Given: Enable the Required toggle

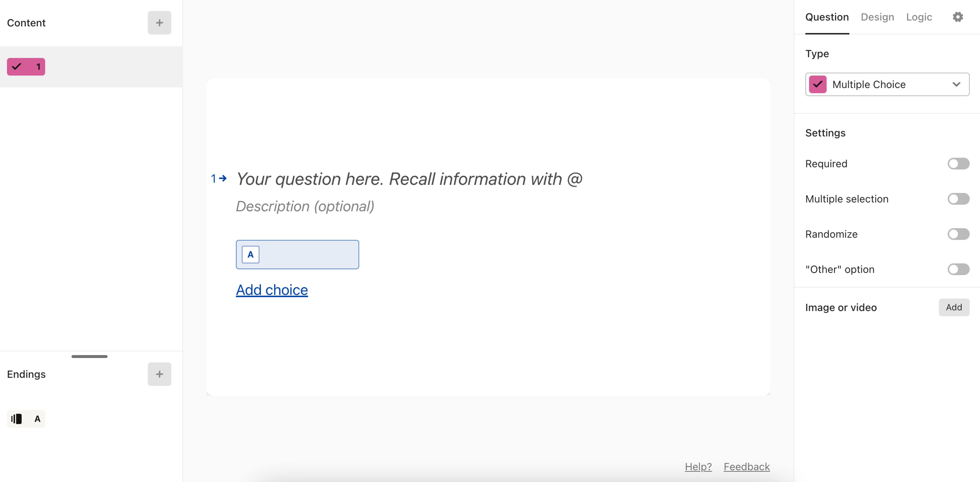Looking at the screenshot, I should point(958,164).
